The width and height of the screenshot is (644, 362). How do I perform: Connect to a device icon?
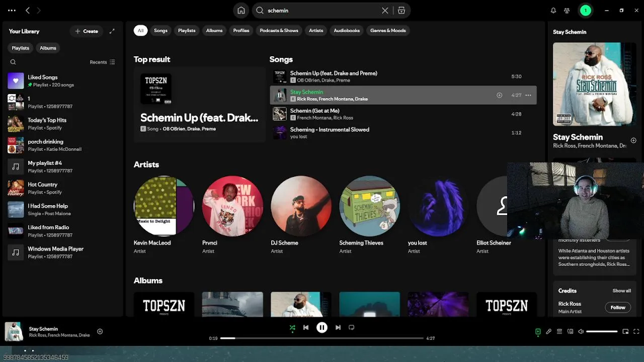coord(570,331)
